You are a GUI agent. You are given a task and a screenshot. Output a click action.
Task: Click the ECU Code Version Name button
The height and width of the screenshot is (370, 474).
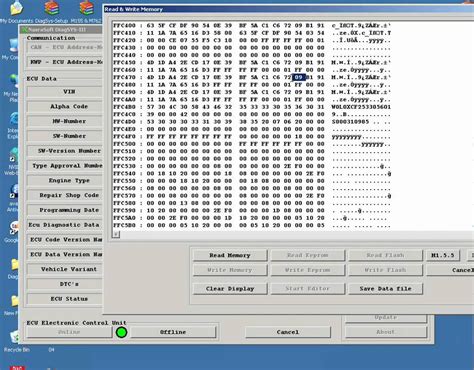point(65,240)
